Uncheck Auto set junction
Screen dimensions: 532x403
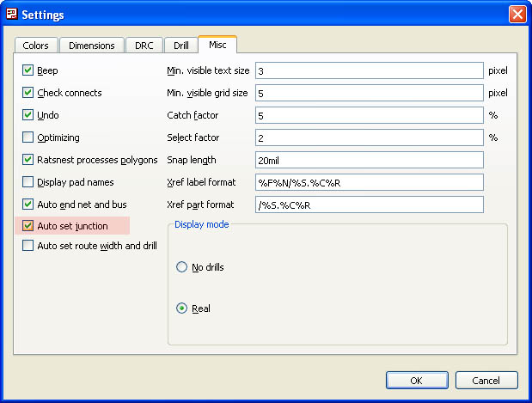tap(28, 227)
